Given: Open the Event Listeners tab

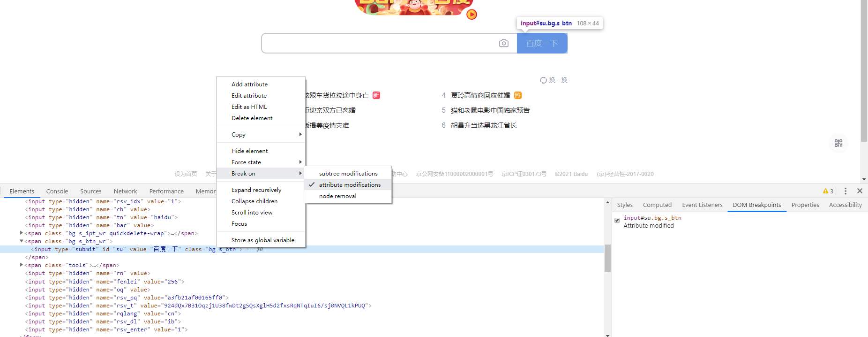Looking at the screenshot, I should pos(702,205).
